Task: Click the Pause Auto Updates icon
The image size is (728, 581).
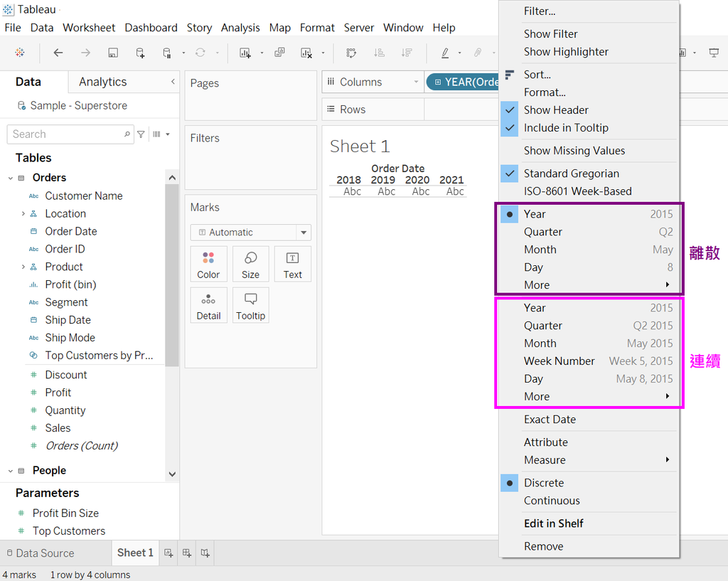Action: pyautogui.click(x=167, y=53)
